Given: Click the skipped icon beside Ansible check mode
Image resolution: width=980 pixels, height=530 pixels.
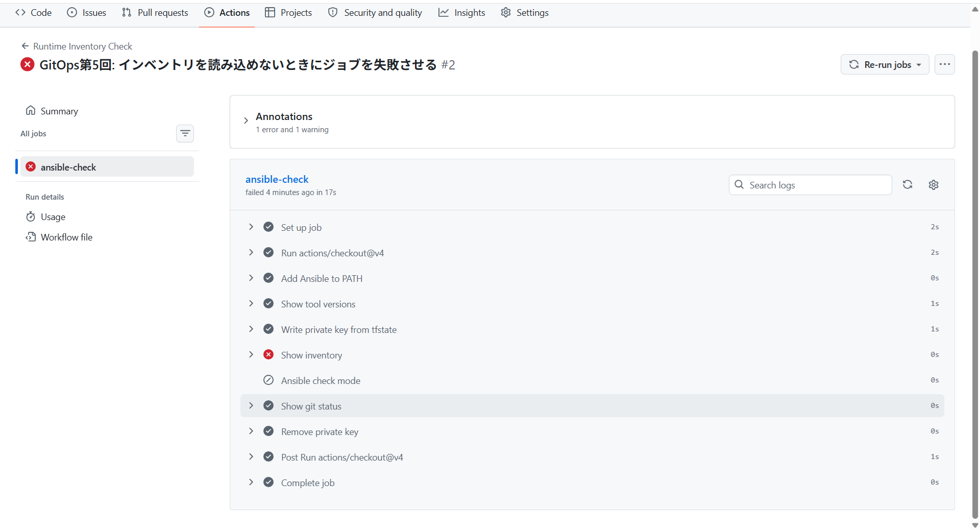Looking at the screenshot, I should click(268, 380).
